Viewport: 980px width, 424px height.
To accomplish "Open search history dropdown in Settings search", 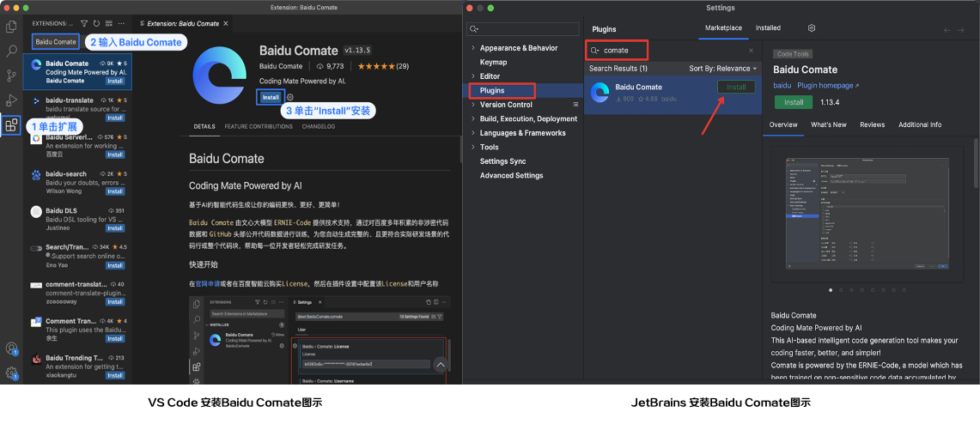I will 474,29.
